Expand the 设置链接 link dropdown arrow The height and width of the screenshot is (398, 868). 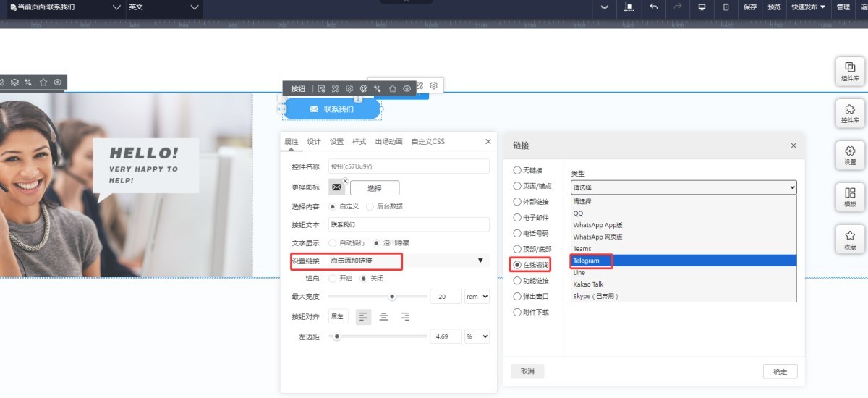pos(480,261)
